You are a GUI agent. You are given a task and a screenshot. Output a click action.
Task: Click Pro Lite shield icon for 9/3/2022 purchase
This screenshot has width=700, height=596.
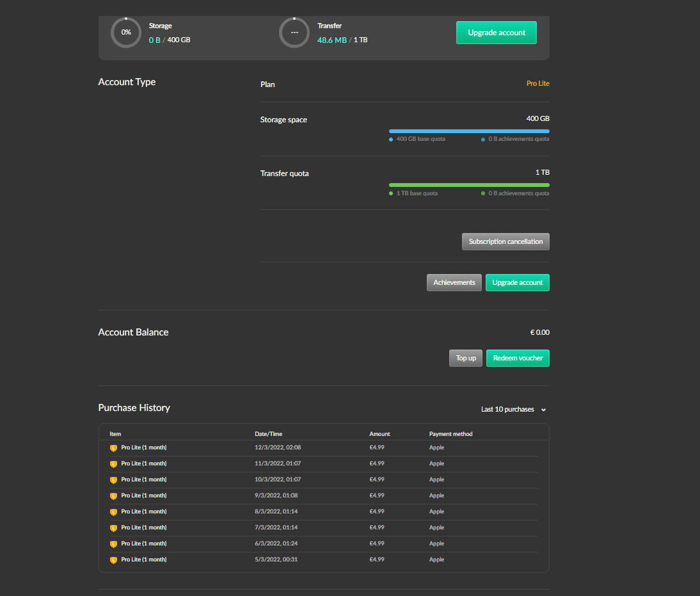pyautogui.click(x=113, y=496)
